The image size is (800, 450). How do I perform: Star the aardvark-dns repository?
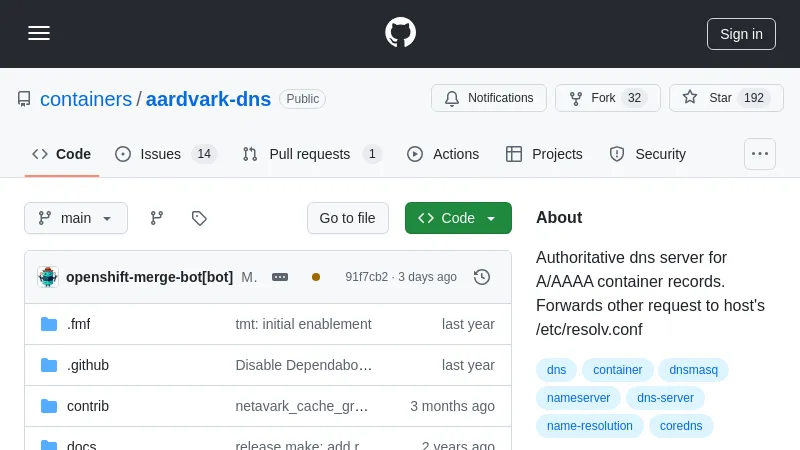[726, 98]
